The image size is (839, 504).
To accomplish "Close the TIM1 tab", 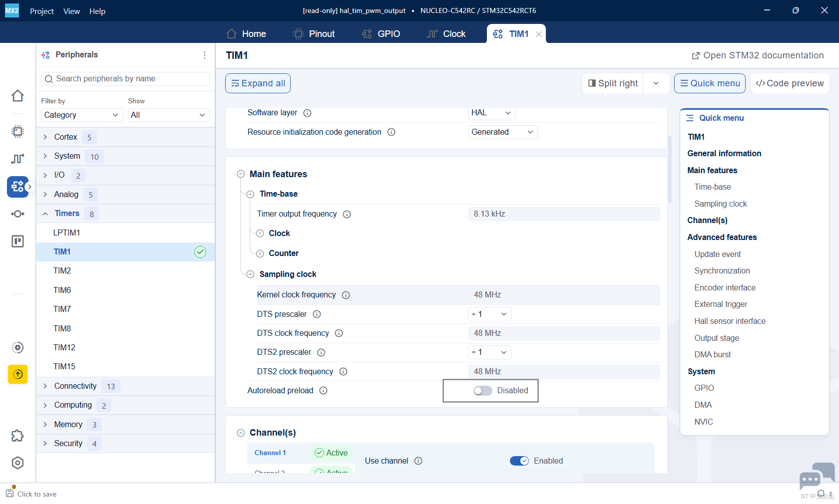I will point(539,34).
